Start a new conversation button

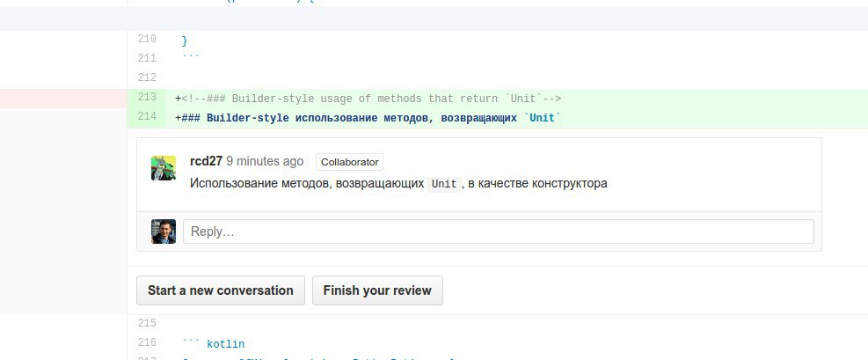click(x=221, y=290)
